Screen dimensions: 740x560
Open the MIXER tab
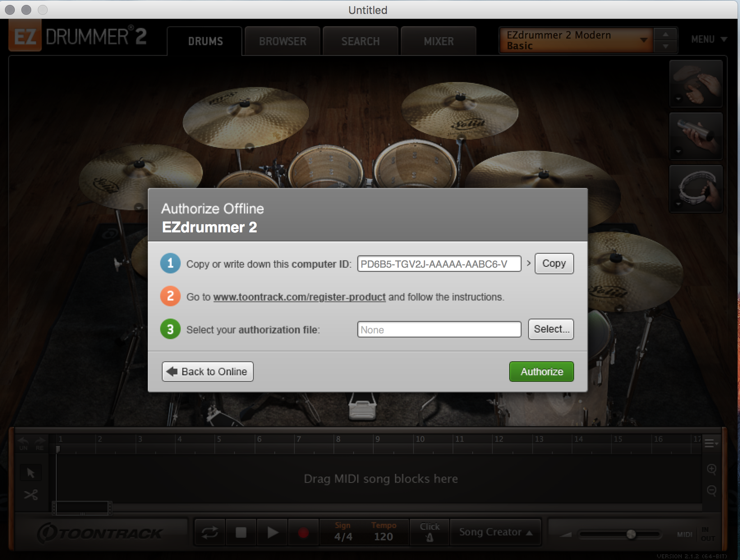(439, 41)
